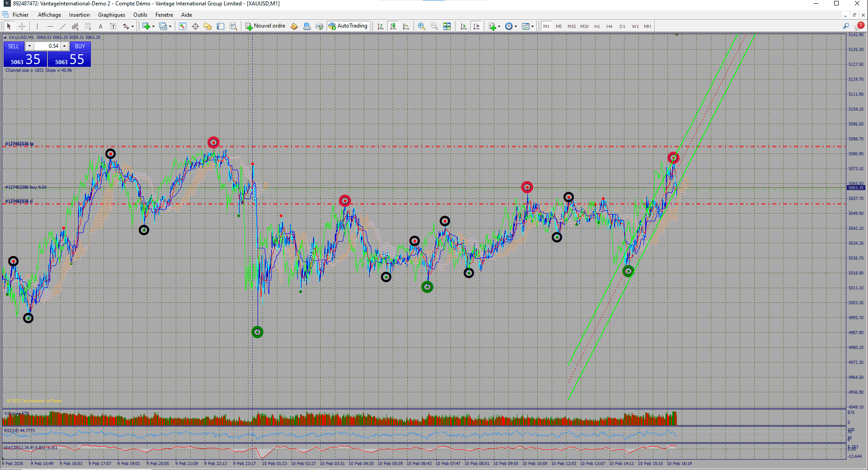Expand the arrows tool dropdown
Screen dimensions: 868x470
132,26
